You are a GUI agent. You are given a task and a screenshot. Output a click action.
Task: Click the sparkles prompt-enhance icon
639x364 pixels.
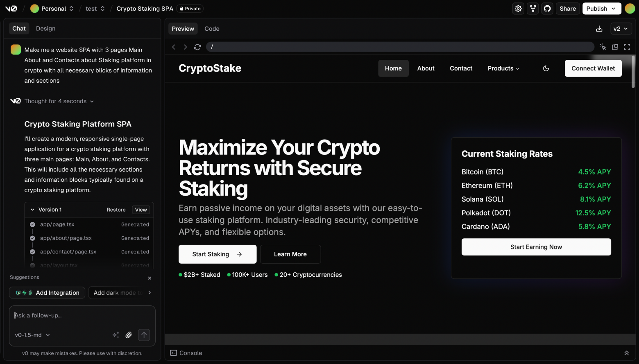pos(116,335)
